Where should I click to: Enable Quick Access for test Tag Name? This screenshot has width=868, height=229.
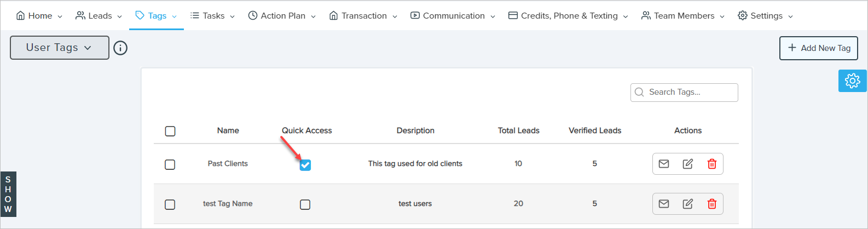pos(305,204)
